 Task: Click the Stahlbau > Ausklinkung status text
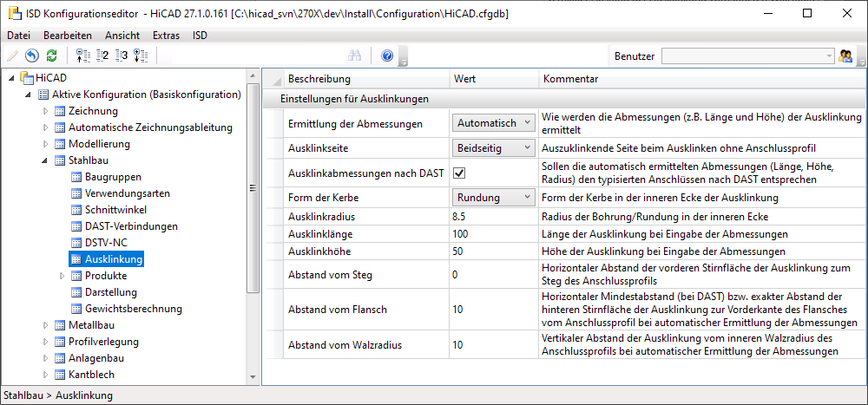click(x=57, y=395)
